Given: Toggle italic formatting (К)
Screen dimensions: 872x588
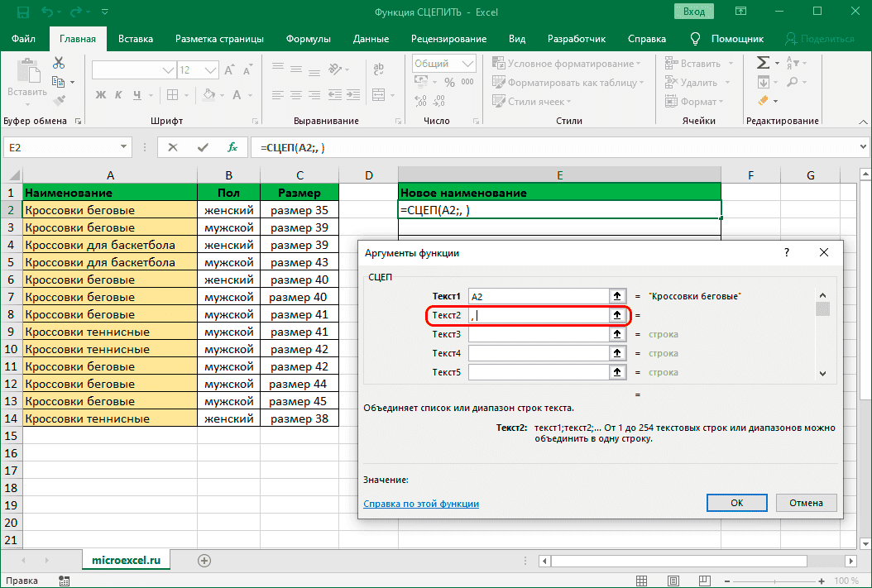Looking at the screenshot, I should [118, 94].
